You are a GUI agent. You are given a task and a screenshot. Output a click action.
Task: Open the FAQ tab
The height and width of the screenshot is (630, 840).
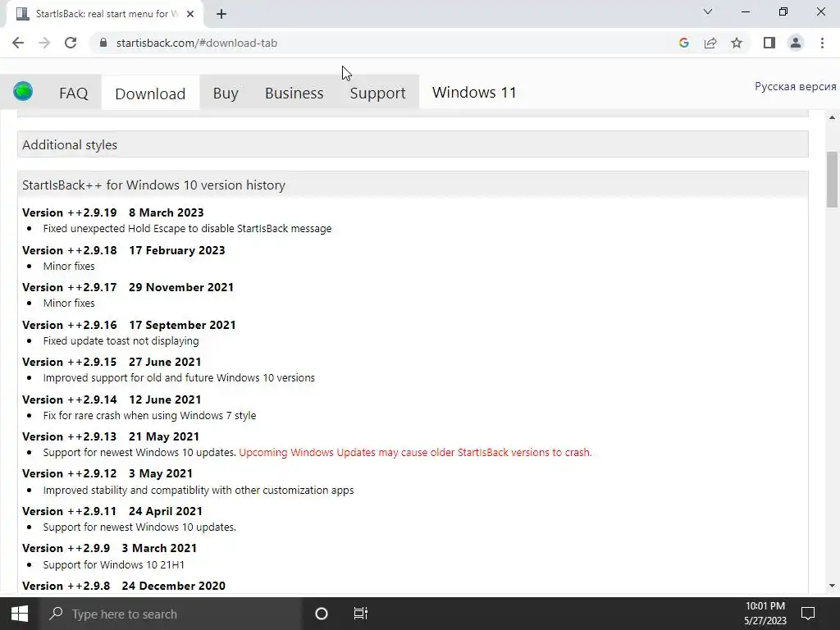73,94
